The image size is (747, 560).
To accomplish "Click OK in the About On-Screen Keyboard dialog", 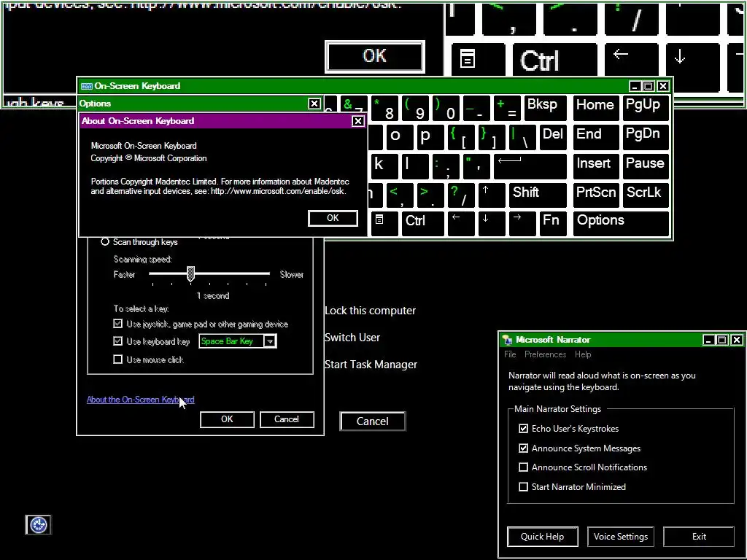I will pyautogui.click(x=333, y=218).
